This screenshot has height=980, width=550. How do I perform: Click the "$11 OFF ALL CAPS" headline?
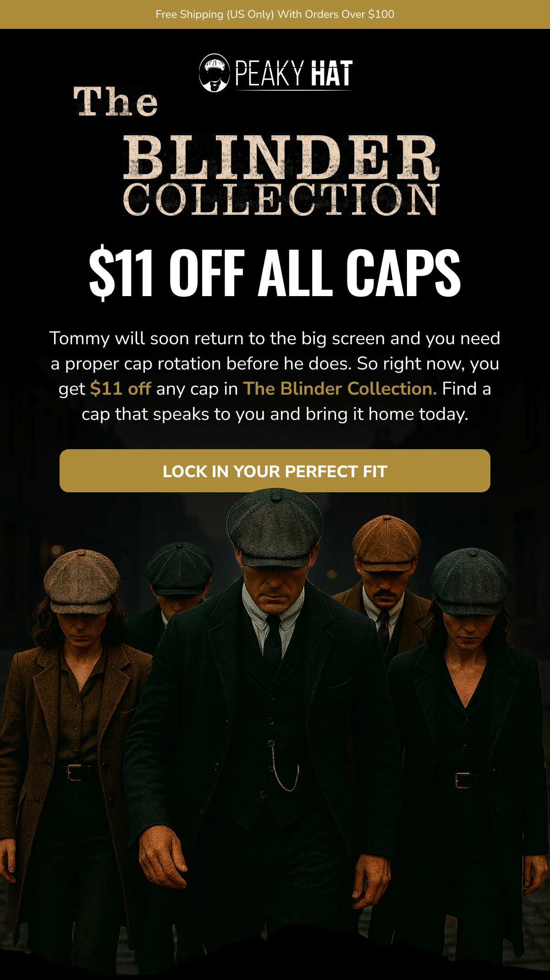click(x=275, y=272)
